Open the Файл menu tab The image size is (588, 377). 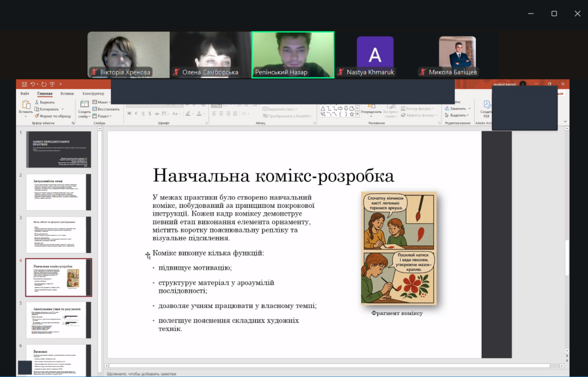pyautogui.click(x=24, y=94)
